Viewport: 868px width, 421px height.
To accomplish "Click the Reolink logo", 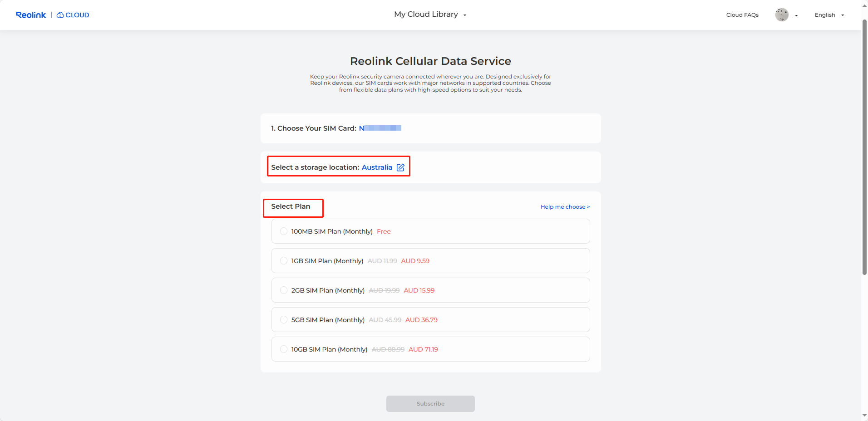I will tap(31, 15).
